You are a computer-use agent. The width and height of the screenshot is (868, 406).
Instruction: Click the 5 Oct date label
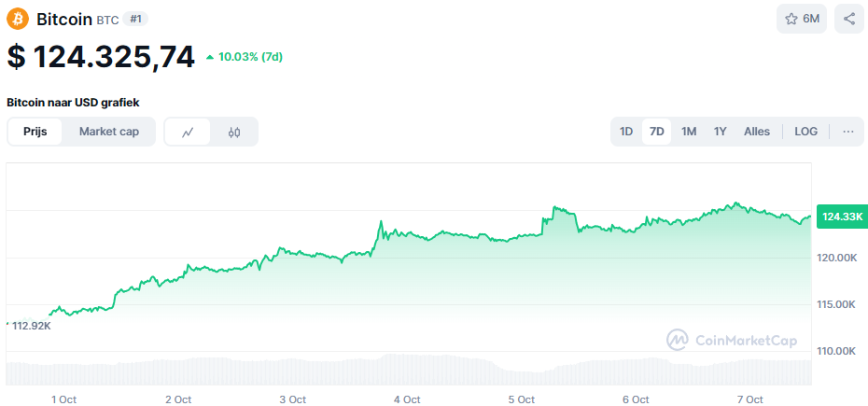tap(522, 399)
